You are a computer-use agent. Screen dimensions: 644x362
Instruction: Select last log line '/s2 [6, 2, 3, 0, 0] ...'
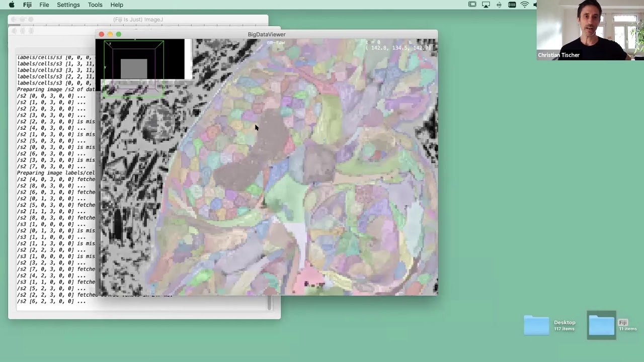click(x=51, y=301)
